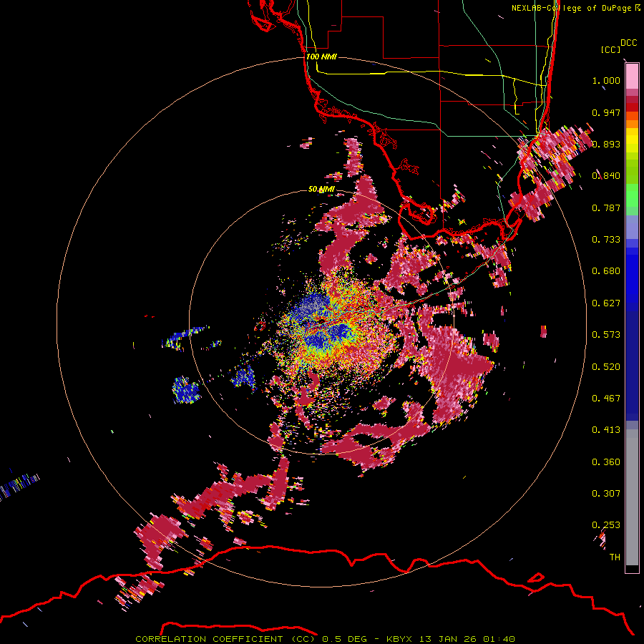
Task: Click the 0.573 color scale value
Action: pos(606,335)
